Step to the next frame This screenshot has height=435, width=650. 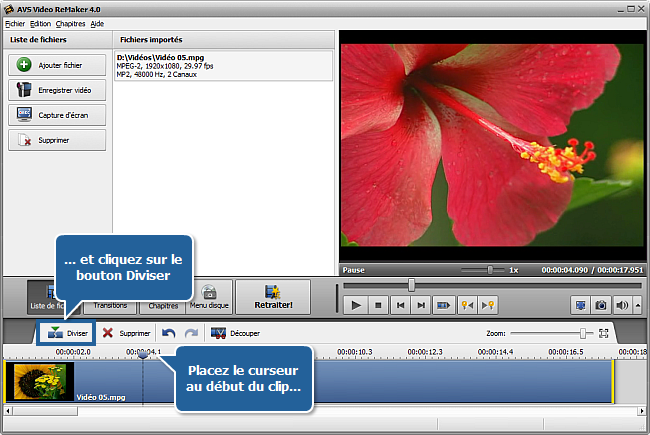click(423, 305)
